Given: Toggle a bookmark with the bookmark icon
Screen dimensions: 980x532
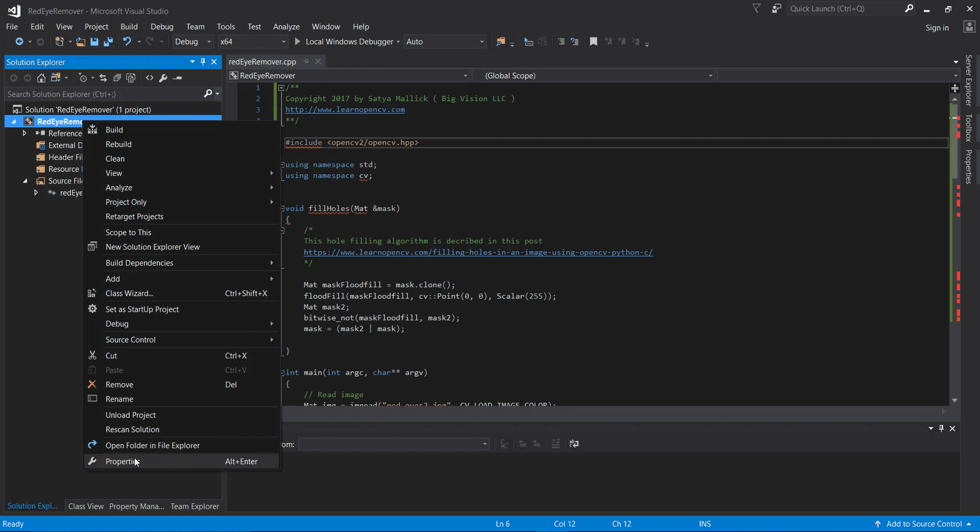Looking at the screenshot, I should pyautogui.click(x=593, y=41).
